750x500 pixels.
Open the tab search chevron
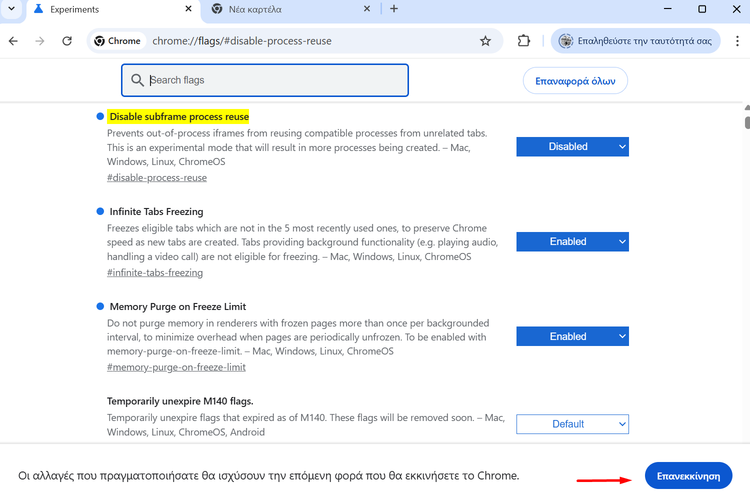point(13,9)
